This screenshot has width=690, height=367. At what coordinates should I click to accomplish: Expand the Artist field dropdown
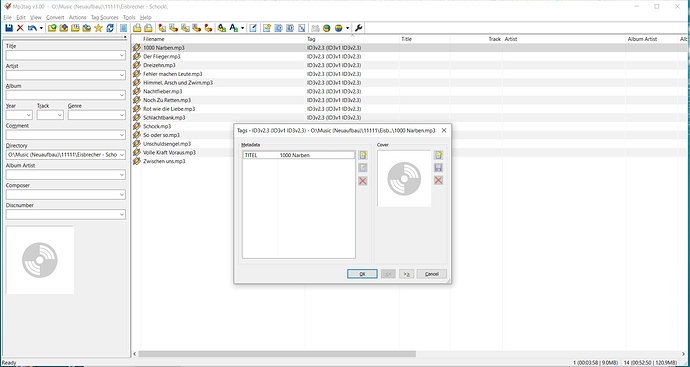coord(121,75)
